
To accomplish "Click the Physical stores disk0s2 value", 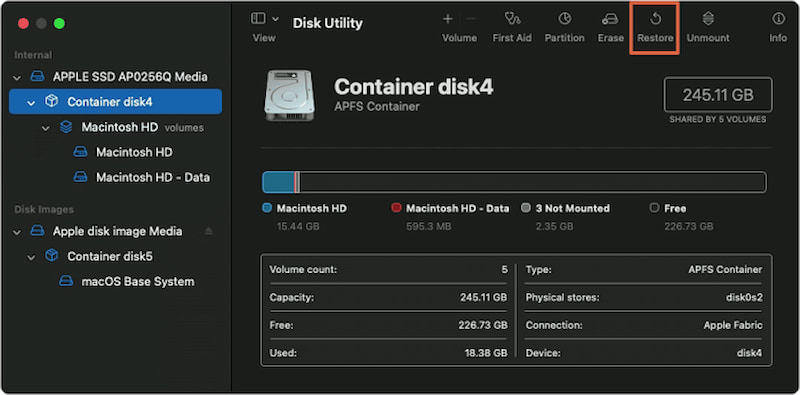I will (744, 297).
